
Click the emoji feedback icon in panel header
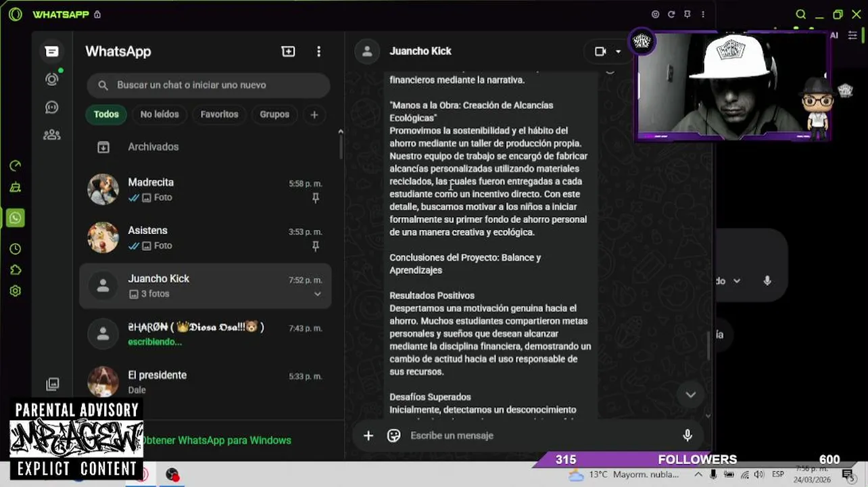[655, 14]
